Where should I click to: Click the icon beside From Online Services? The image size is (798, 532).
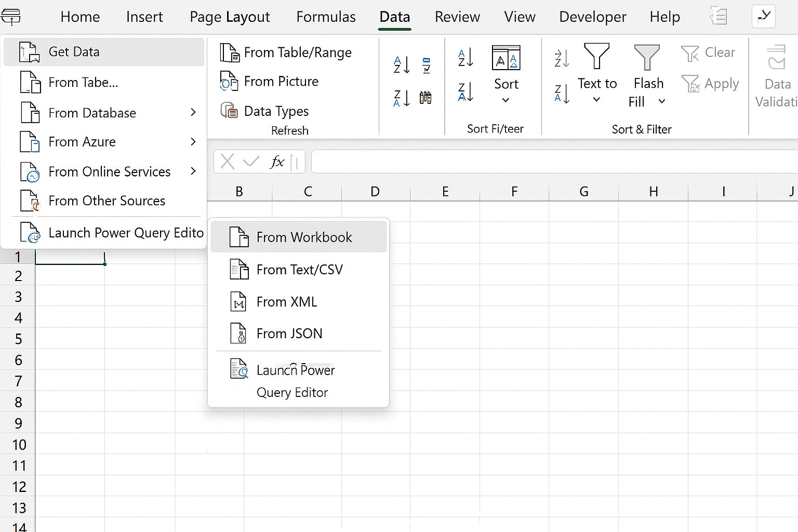coord(30,172)
